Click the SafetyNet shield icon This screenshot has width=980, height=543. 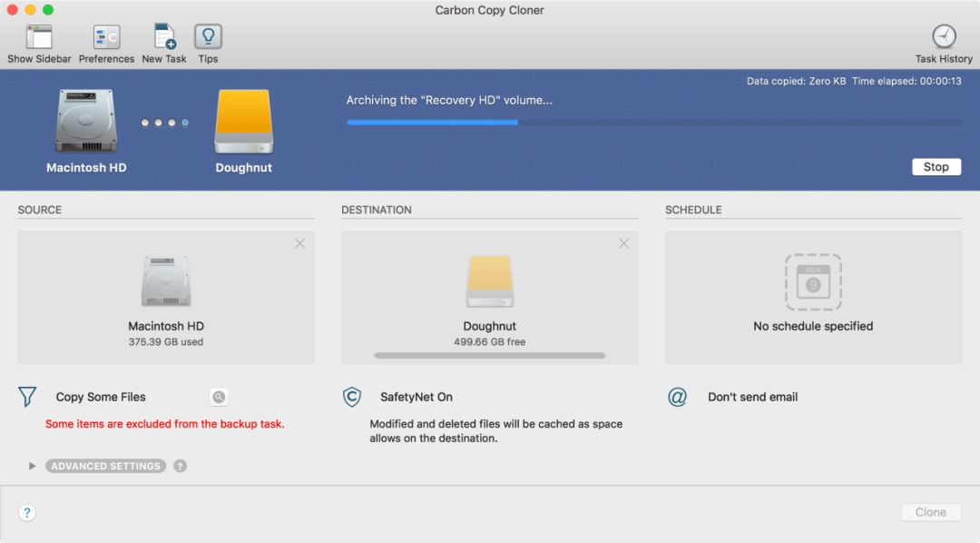352,397
